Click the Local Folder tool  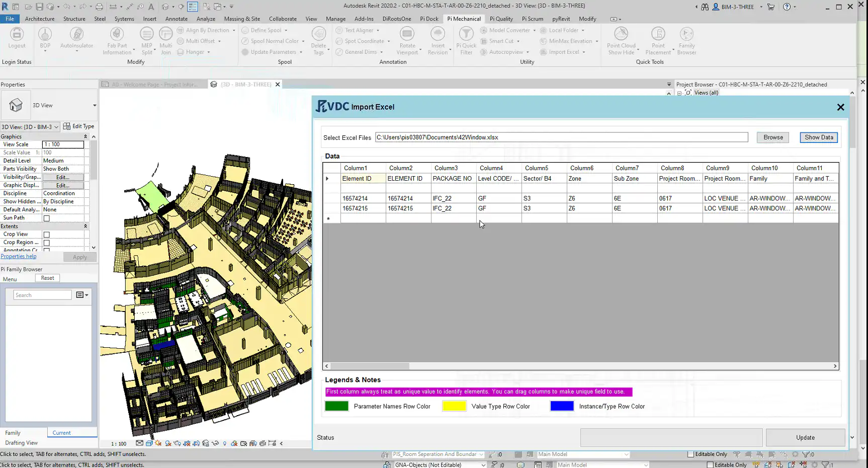pos(562,30)
